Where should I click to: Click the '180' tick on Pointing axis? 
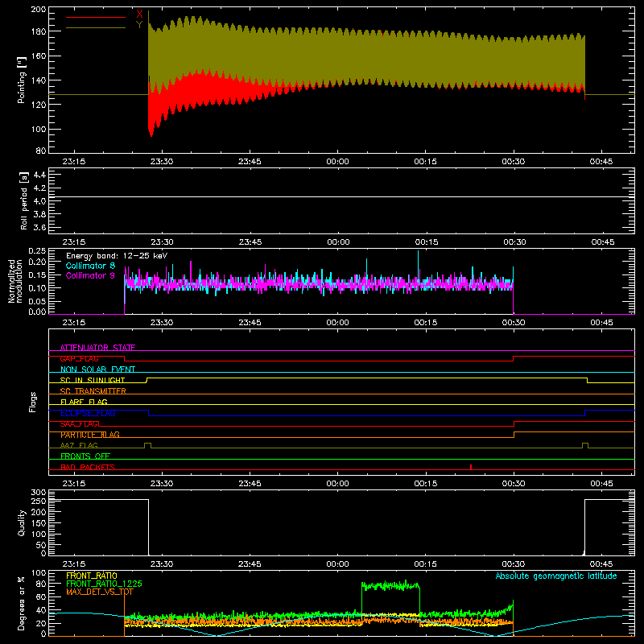[x=39, y=31]
